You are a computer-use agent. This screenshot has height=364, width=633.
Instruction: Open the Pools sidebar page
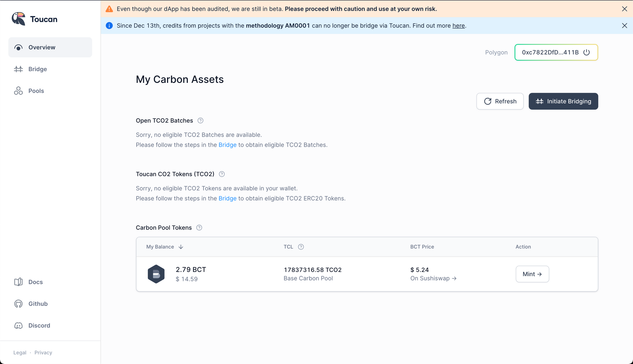pos(36,91)
